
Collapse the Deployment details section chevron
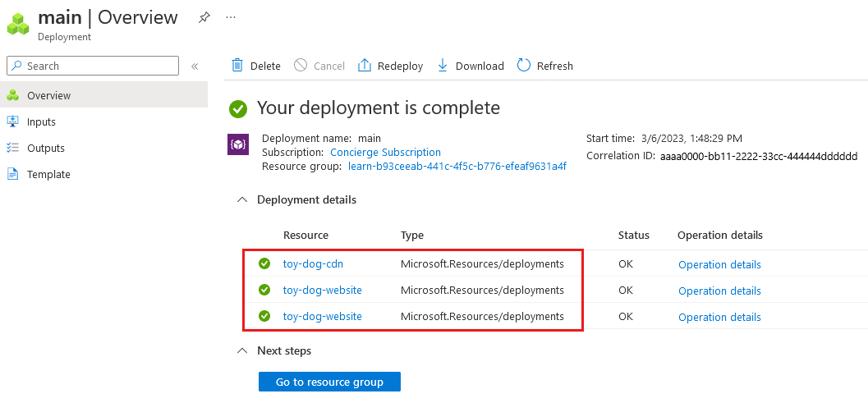pyautogui.click(x=242, y=199)
